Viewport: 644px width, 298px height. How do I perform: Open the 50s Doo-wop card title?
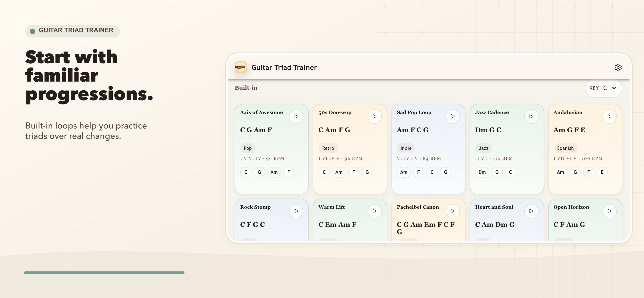click(335, 112)
